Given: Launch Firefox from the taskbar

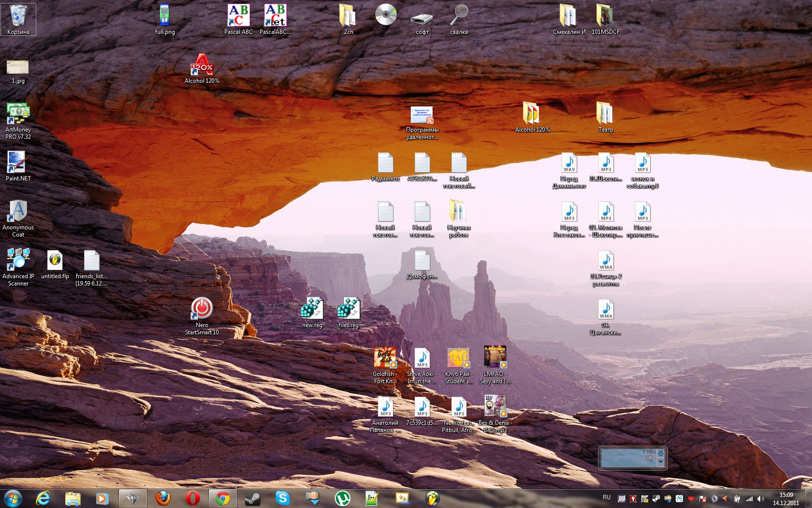Looking at the screenshot, I should (163, 498).
